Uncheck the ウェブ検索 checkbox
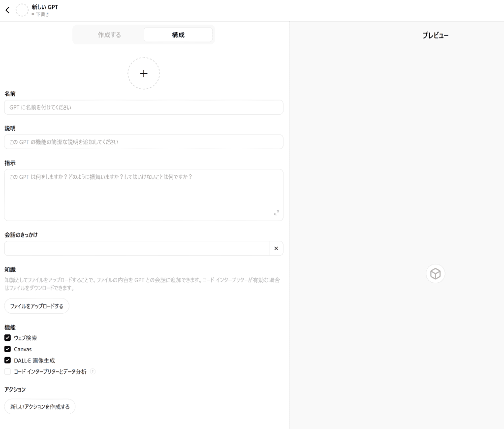Viewport: 504px width, 429px height. point(7,338)
